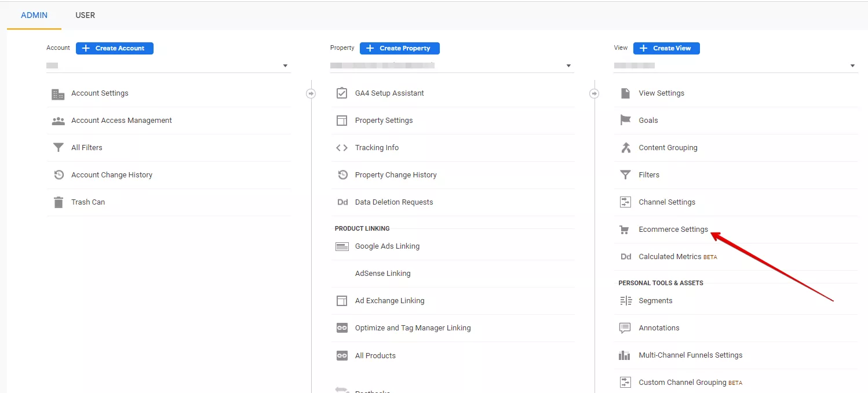
Task: Click the Trash Can bin icon
Action: pos(58,202)
